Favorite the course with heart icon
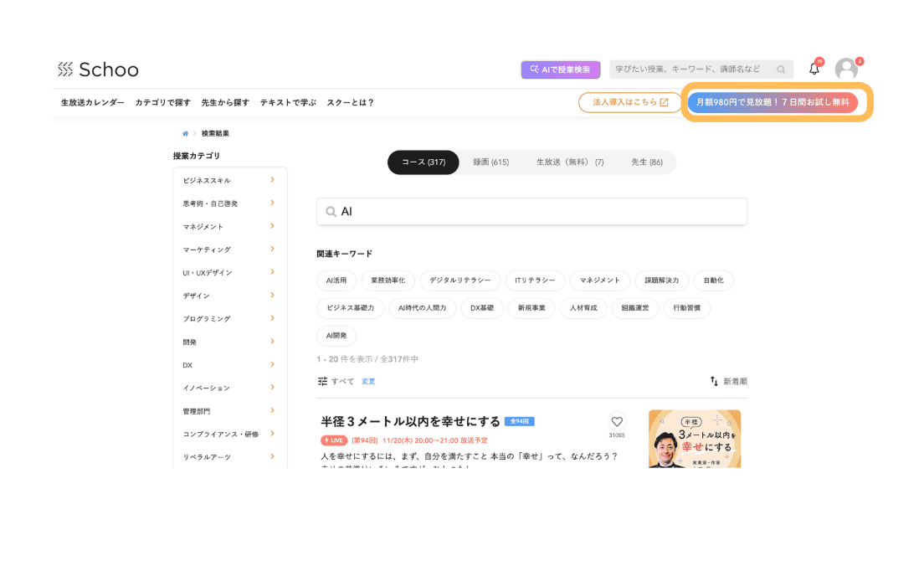 617,422
